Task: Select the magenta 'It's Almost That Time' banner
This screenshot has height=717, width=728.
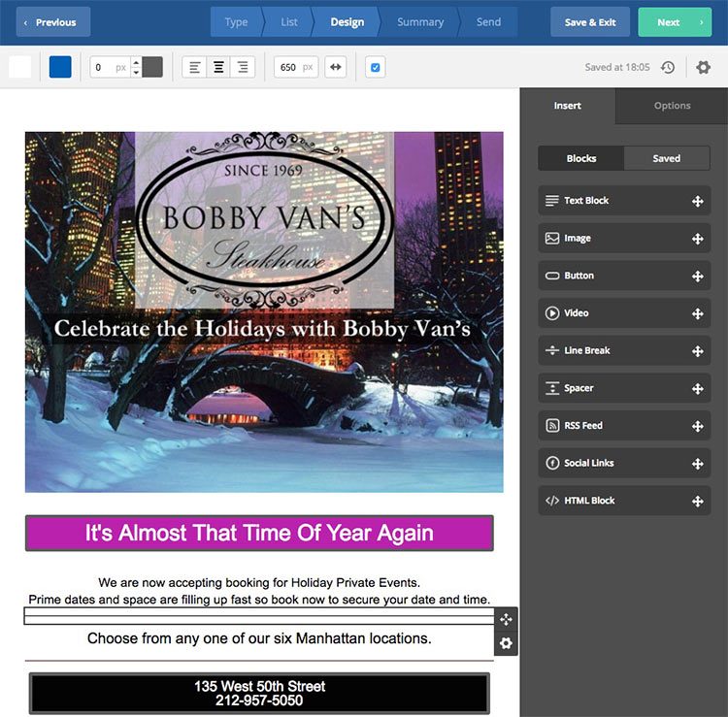Action: [259, 533]
